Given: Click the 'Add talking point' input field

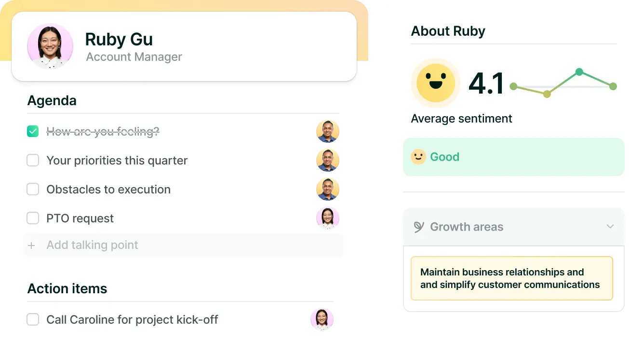Looking at the screenshot, I should [183, 245].
